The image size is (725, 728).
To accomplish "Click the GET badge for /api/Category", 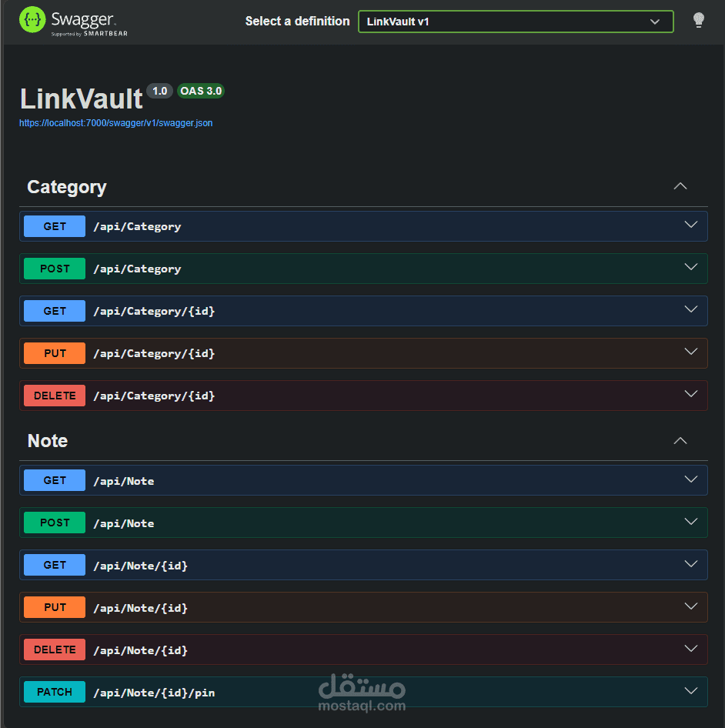I will tap(55, 226).
